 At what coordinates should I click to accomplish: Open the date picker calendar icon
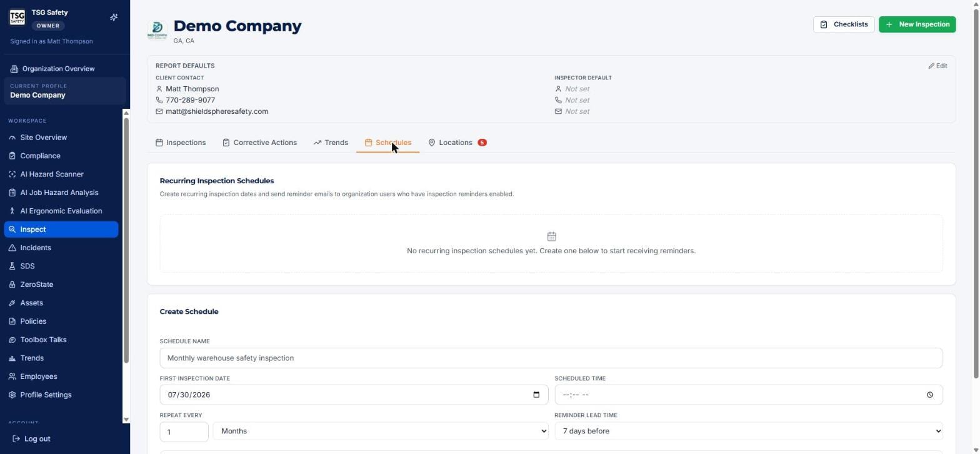(536, 395)
